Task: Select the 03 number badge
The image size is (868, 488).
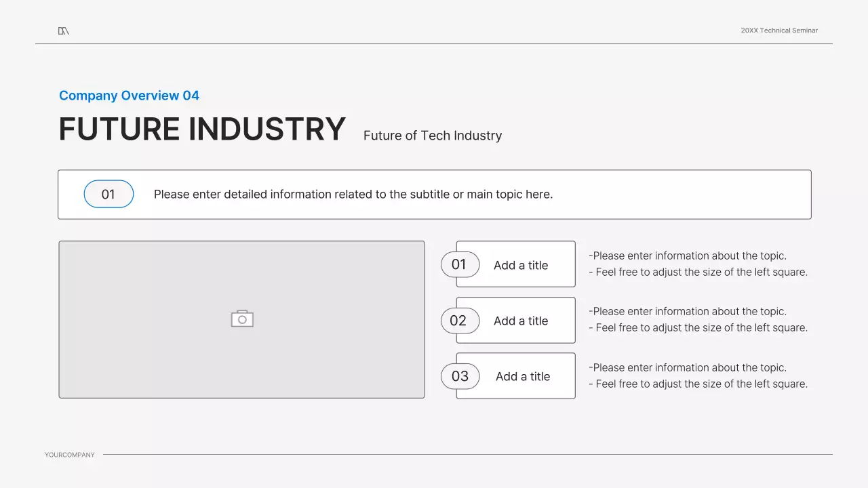Action: point(460,376)
